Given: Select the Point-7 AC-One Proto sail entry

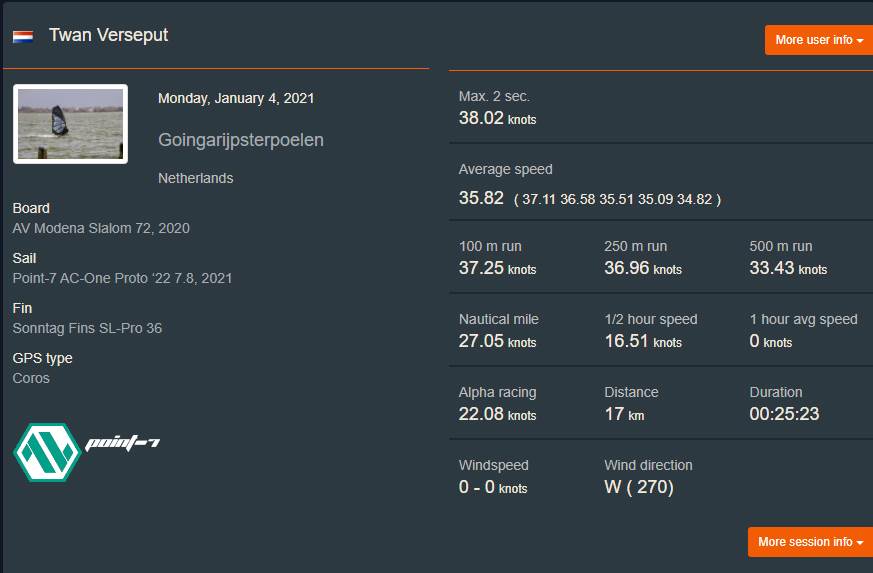Looking at the screenshot, I should 122,278.
